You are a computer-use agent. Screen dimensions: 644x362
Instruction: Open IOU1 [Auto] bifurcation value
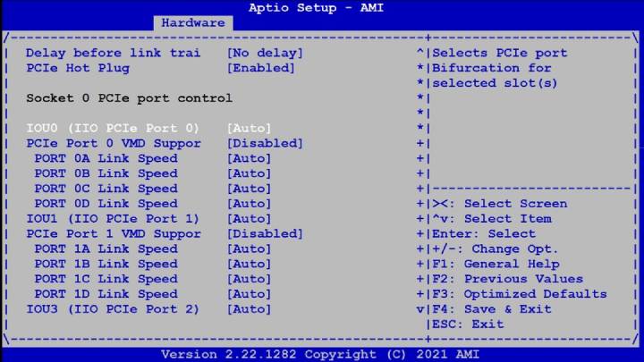click(x=249, y=219)
